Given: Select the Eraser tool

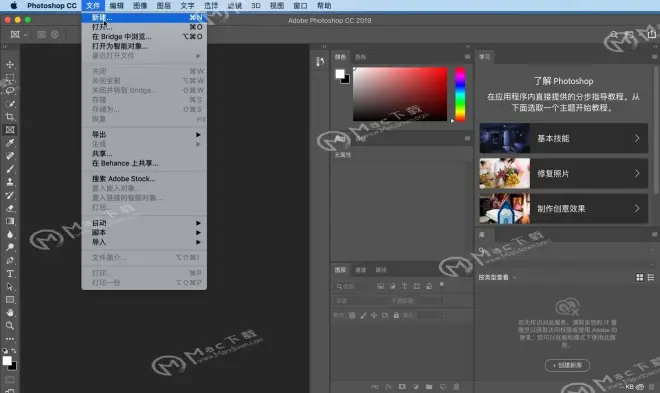Looking at the screenshot, I should tap(10, 208).
